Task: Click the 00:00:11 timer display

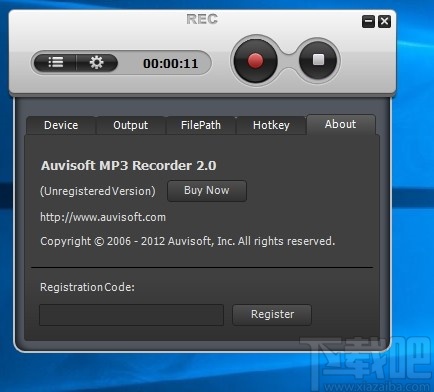Action: [171, 63]
